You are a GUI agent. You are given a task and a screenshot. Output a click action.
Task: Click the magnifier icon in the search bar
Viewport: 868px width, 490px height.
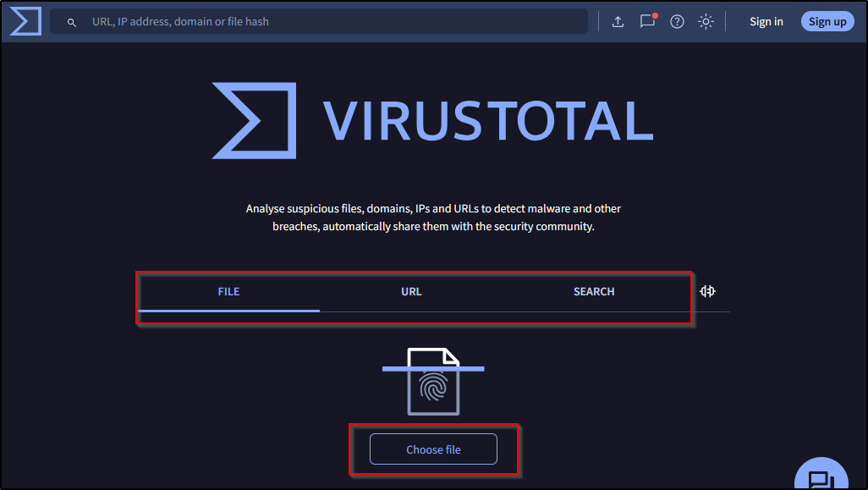click(x=72, y=22)
